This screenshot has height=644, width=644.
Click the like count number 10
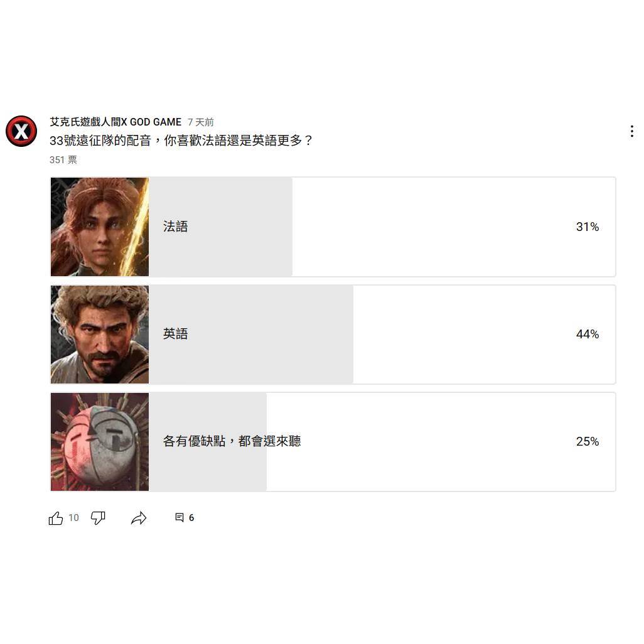pyautogui.click(x=73, y=517)
